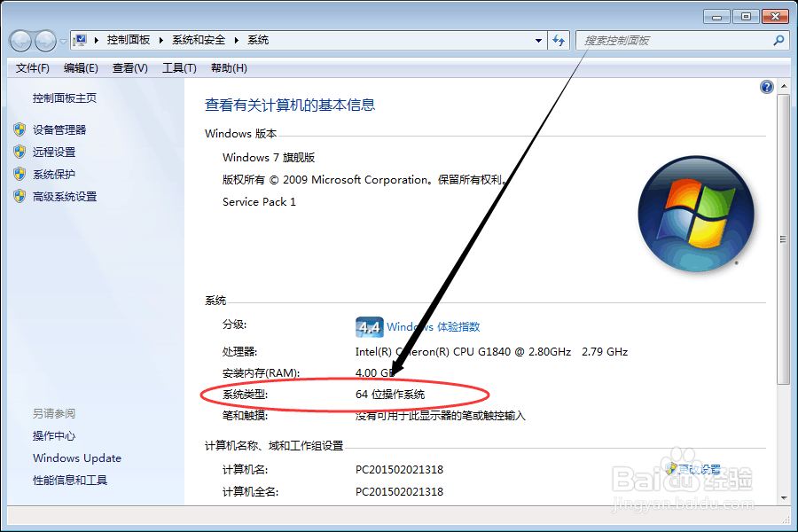Click the shield icon beside 设备管理器

20,129
